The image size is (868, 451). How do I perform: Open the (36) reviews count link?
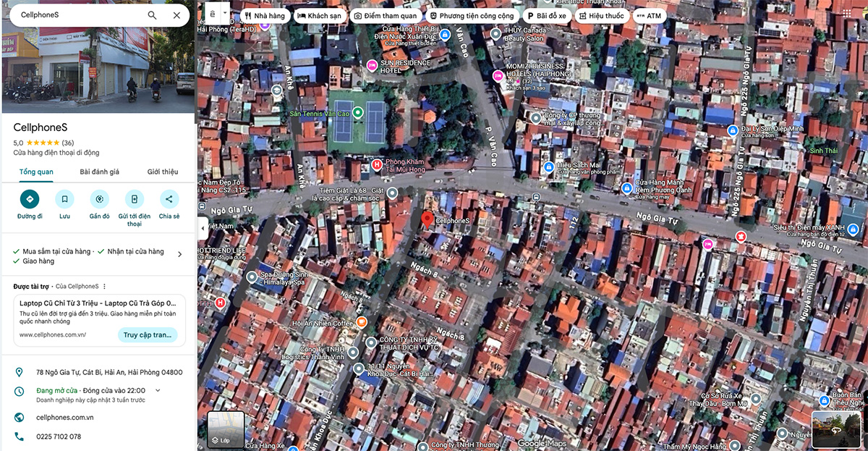(x=68, y=143)
